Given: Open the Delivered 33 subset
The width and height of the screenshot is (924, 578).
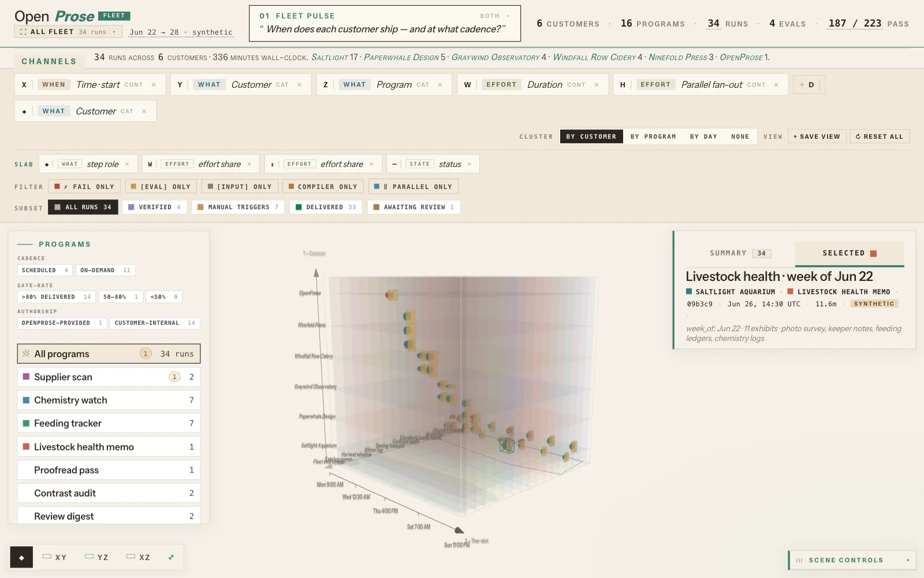Looking at the screenshot, I should pos(326,207).
